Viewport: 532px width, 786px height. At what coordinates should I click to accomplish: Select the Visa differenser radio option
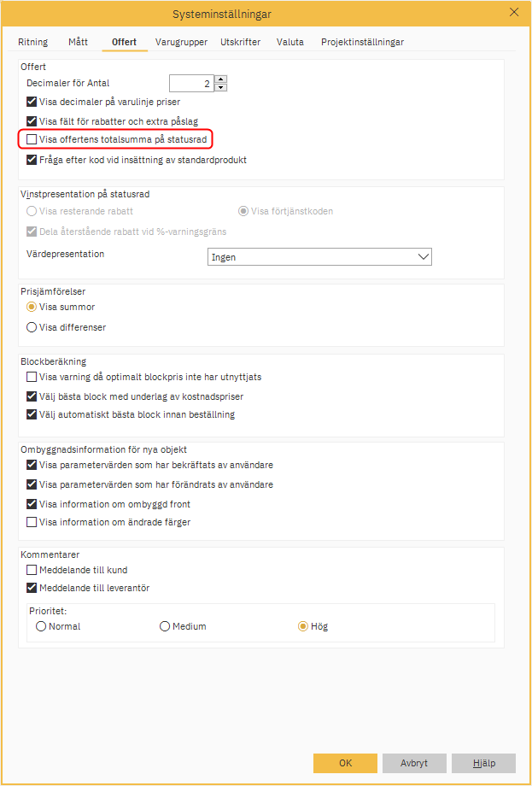32,327
